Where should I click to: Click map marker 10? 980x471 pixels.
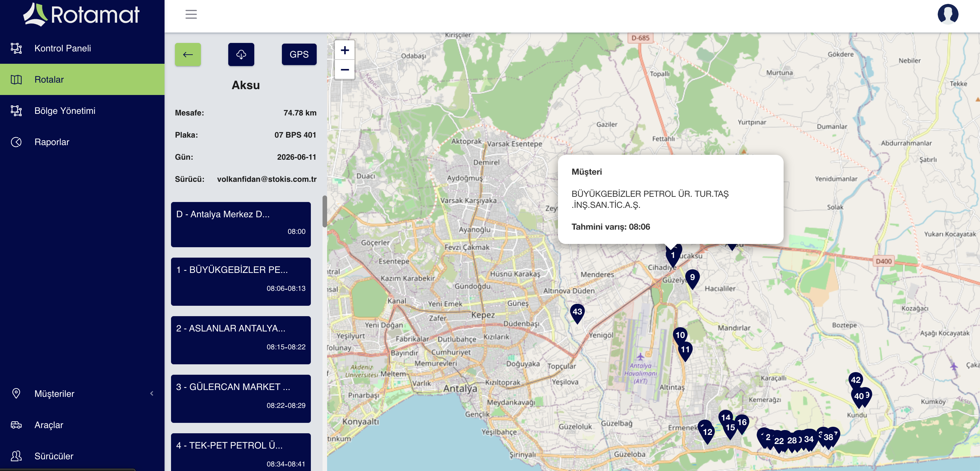pyautogui.click(x=680, y=336)
